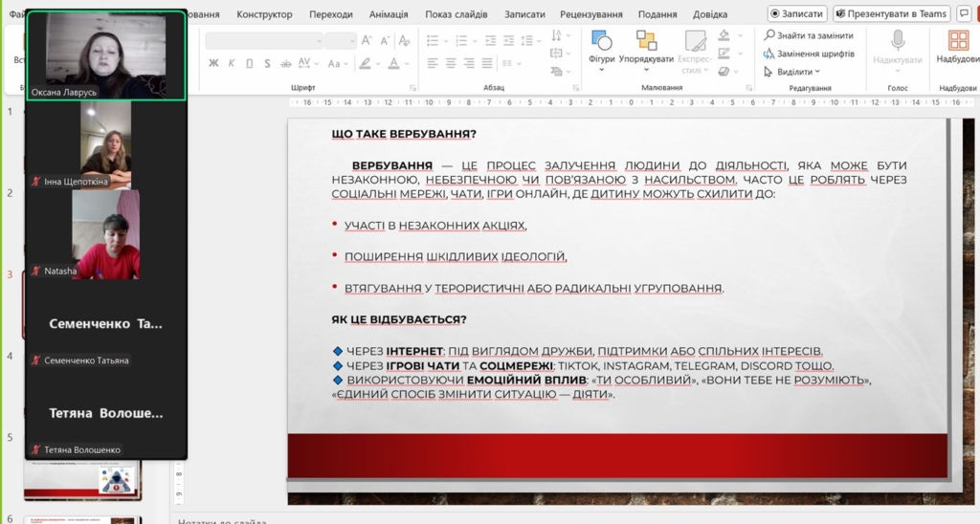
Task: Click the Презентувати в Teams button
Action: [892, 13]
